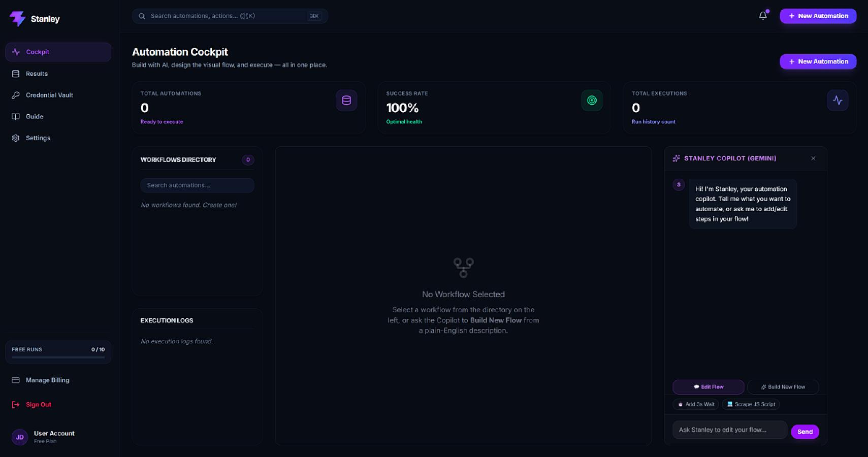
Task: Click the Total Executions activity icon
Action: 838,101
